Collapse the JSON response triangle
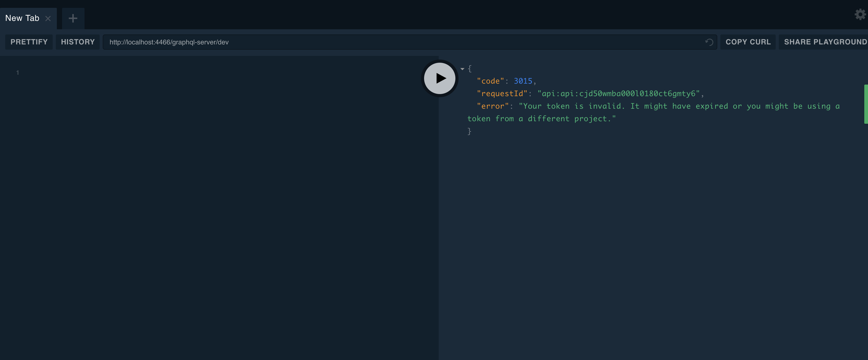Screen dimensions: 868x360 462,69
